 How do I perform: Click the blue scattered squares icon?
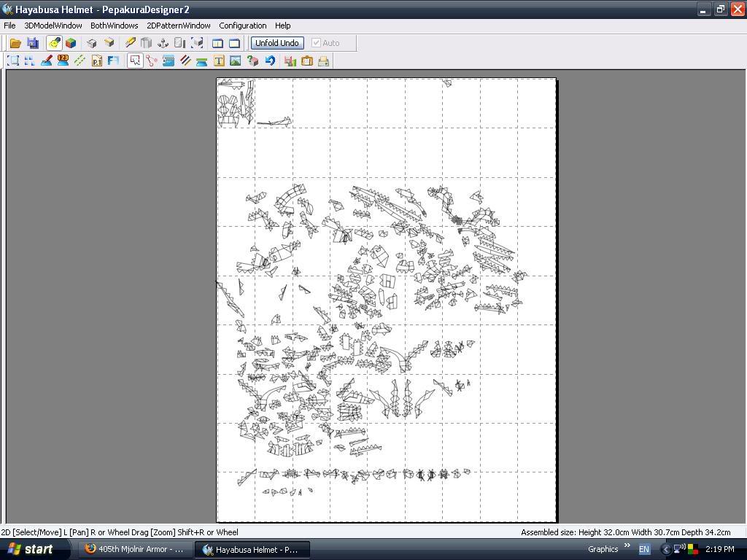(29, 61)
